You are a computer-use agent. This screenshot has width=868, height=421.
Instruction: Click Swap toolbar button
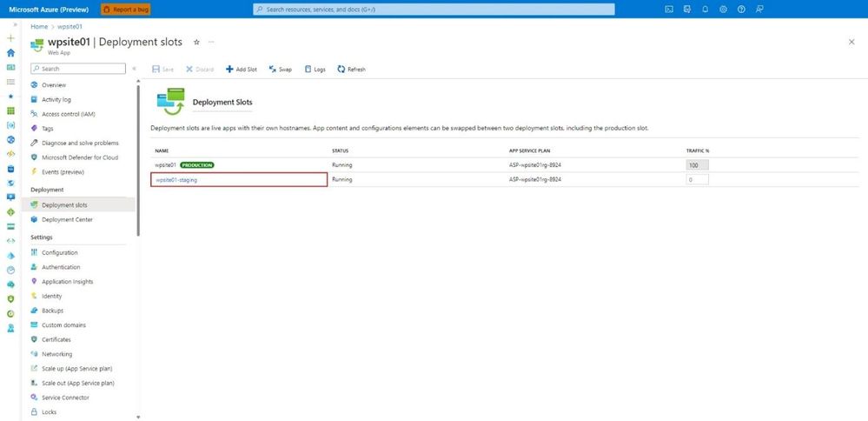point(280,70)
